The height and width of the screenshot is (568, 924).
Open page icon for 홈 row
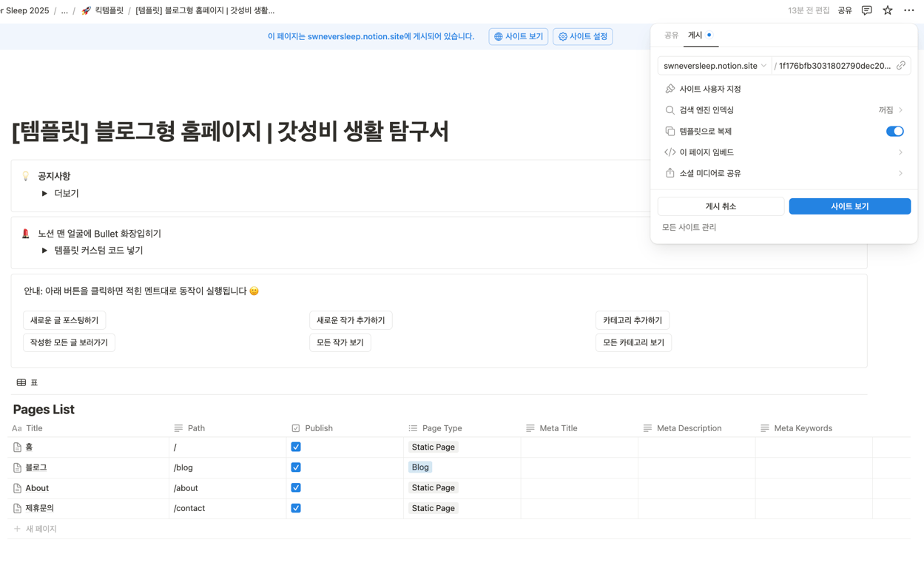[17, 447]
